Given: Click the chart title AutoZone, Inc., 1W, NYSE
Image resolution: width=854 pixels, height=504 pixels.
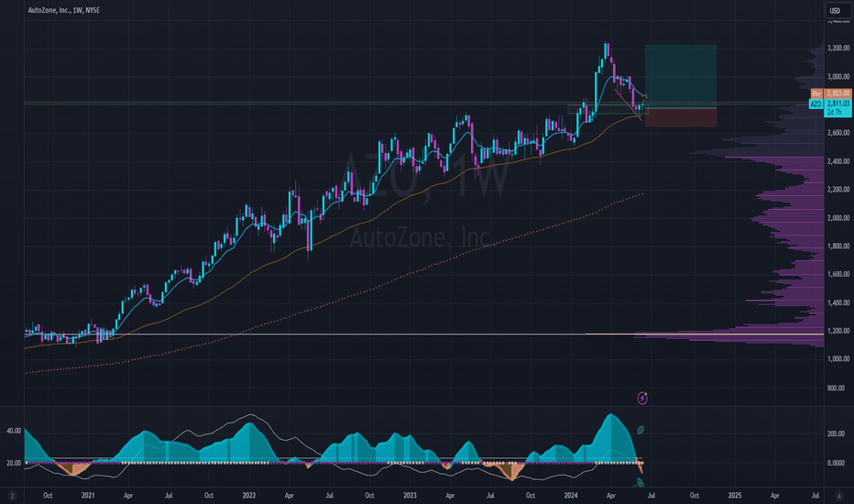Looking at the screenshot, I should 64,10.
